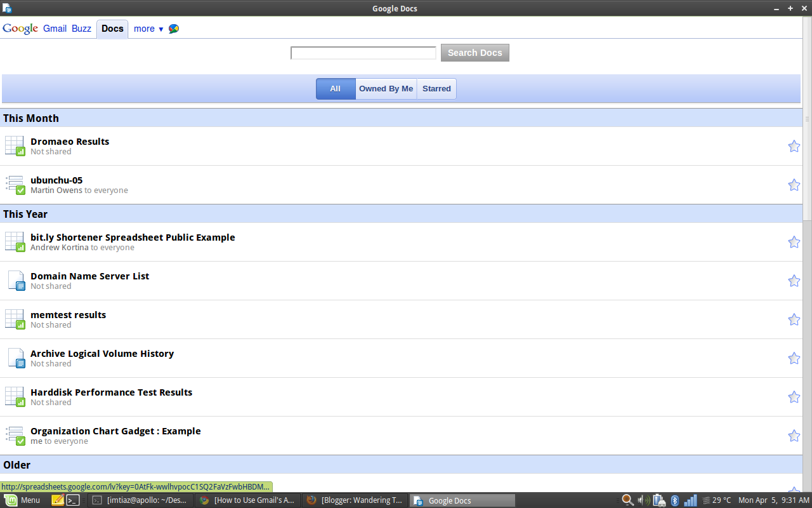Click the network signal bars tray icon
812x508 pixels.
tap(690, 500)
